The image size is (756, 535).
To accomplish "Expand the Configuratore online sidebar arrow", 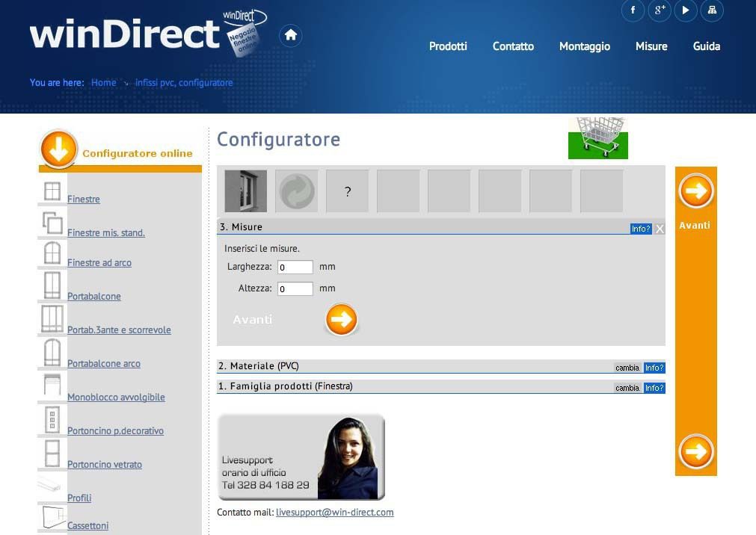I will [58, 149].
